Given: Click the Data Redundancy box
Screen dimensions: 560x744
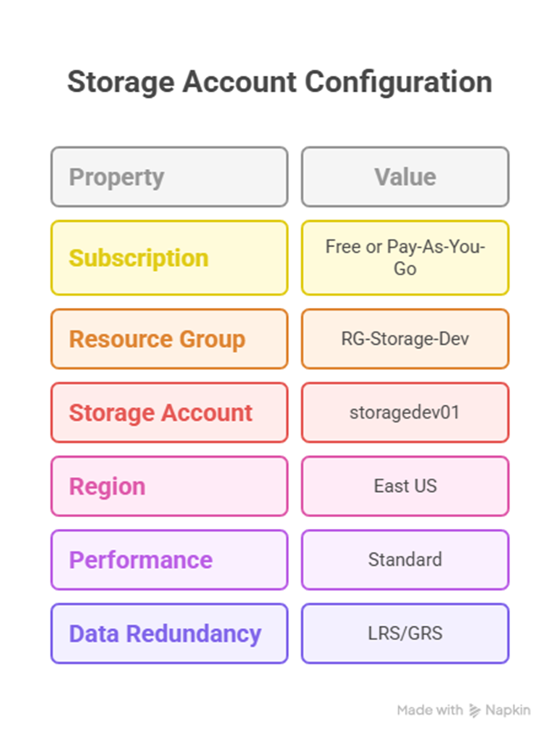Looking at the screenshot, I should 169,634.
